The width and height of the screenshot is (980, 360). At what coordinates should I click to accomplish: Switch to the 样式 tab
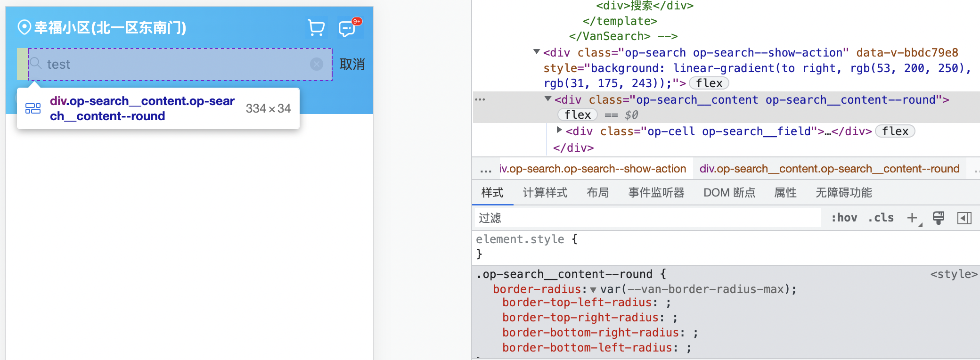tap(492, 193)
